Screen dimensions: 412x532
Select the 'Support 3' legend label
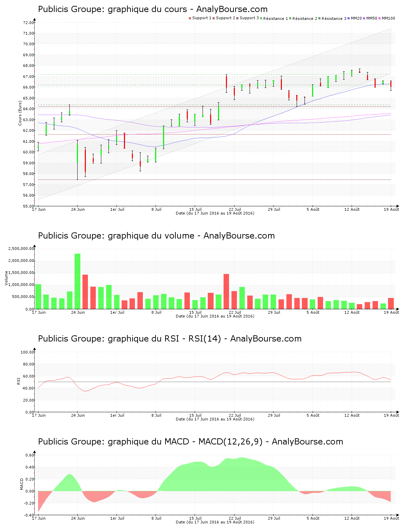click(249, 18)
